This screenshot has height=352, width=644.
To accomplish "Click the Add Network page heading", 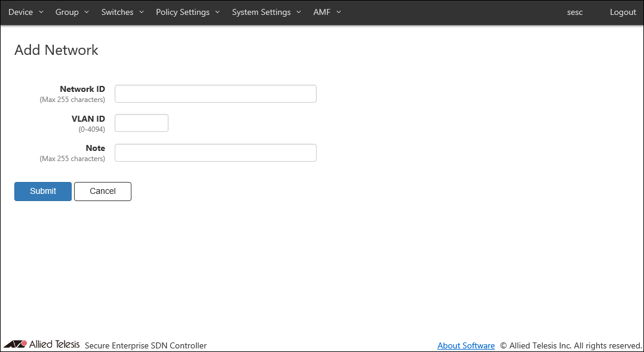I will (x=56, y=50).
